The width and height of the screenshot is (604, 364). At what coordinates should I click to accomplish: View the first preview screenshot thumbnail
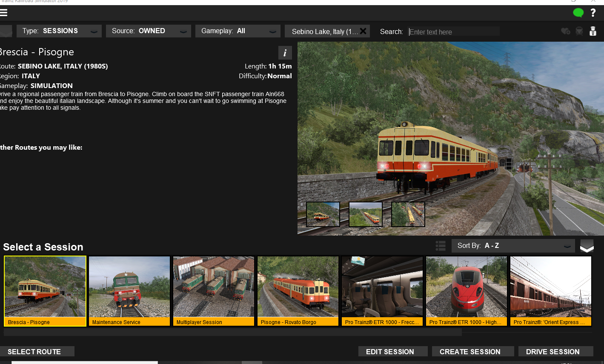click(323, 214)
